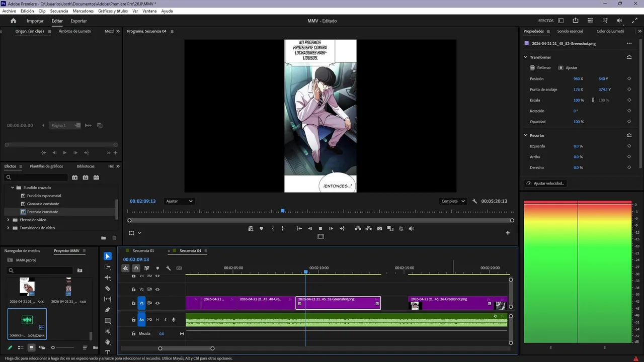Click the Rellenar button
The image size is (644, 362).
pyautogui.click(x=540, y=68)
